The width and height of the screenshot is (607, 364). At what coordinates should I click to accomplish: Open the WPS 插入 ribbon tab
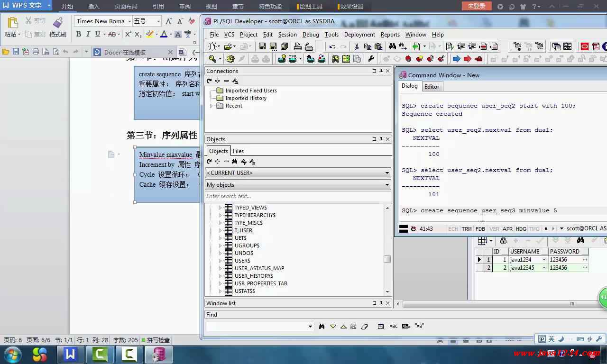pyautogui.click(x=94, y=7)
